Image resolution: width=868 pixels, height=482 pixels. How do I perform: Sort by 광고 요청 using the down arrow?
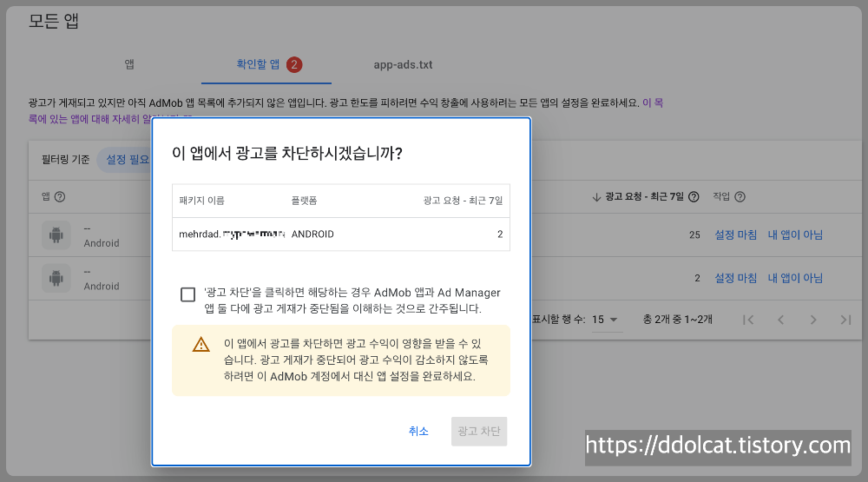[x=596, y=197]
